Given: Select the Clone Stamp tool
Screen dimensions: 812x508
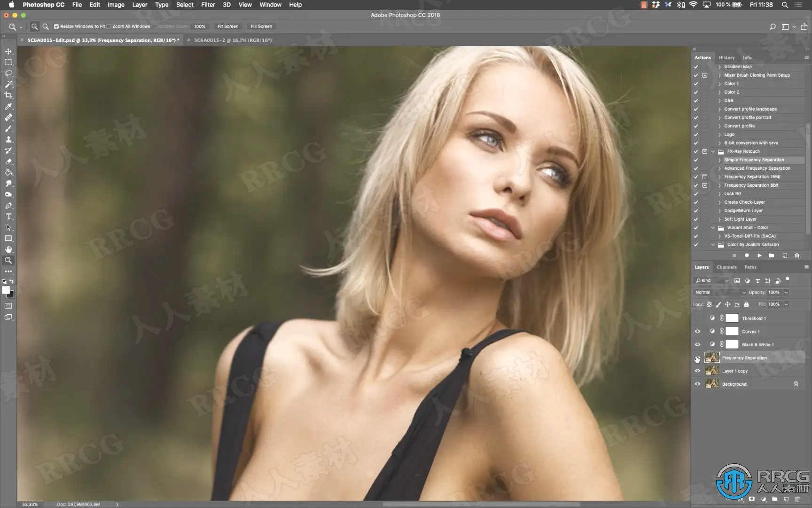Looking at the screenshot, I should (8, 140).
